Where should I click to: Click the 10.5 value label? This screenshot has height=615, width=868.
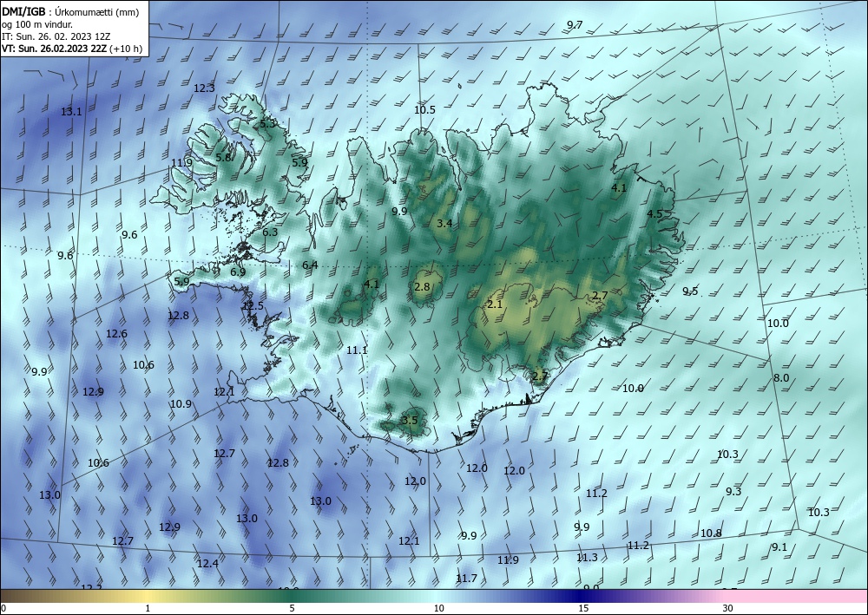click(424, 110)
